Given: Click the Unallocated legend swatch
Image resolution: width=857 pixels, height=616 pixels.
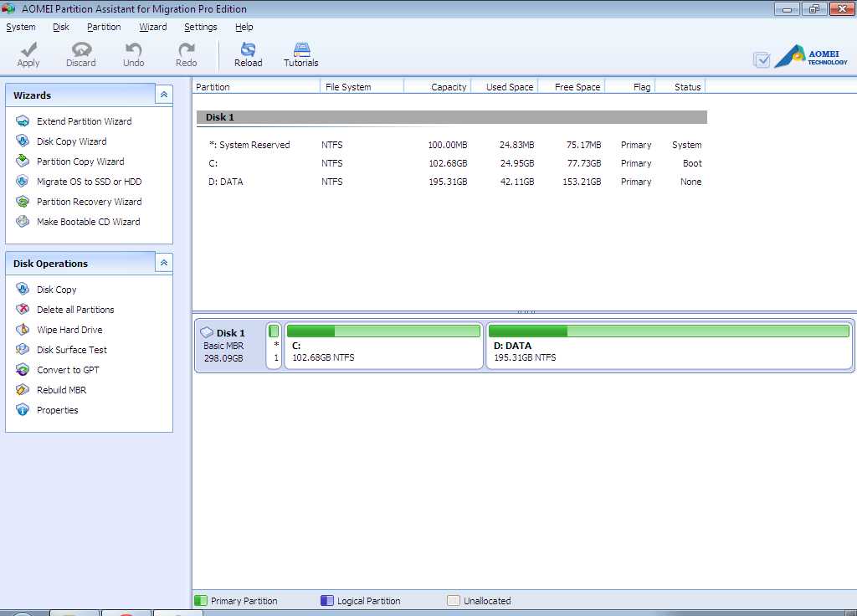Looking at the screenshot, I should 453,600.
